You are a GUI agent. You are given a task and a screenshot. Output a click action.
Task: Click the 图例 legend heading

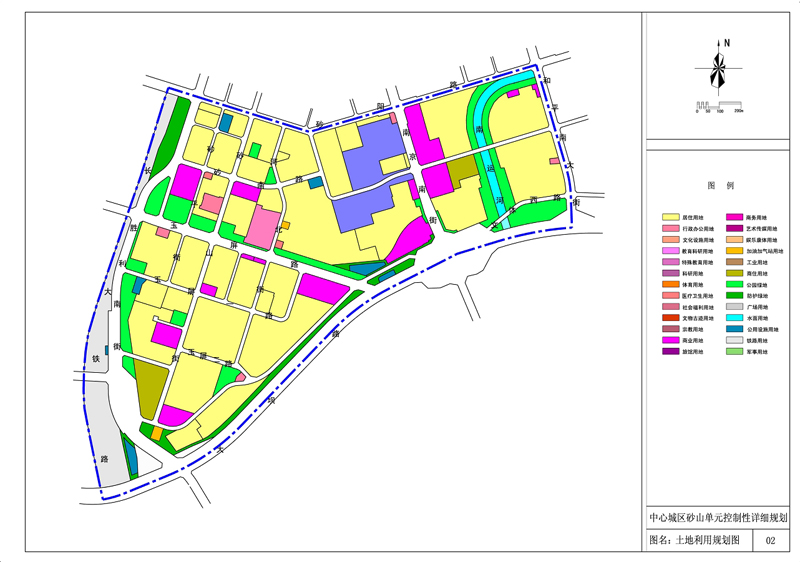click(x=720, y=187)
